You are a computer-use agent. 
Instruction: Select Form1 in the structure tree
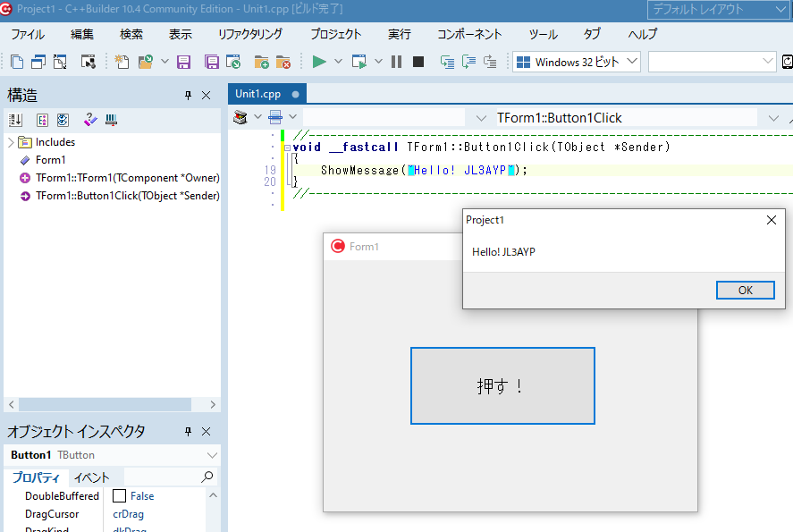coord(51,160)
